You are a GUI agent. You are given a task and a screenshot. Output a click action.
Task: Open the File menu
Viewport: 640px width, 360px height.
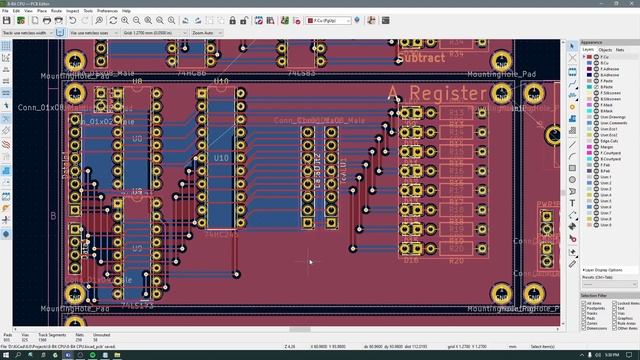(x=5, y=11)
